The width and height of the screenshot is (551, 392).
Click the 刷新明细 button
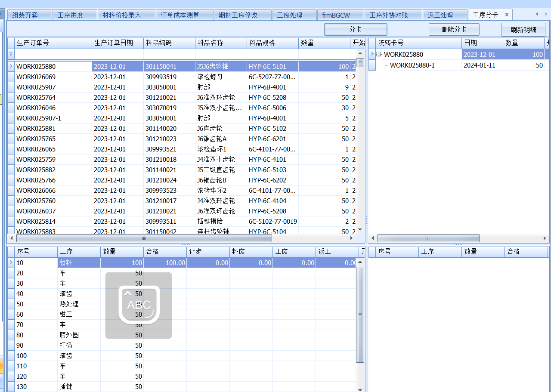coord(523,30)
